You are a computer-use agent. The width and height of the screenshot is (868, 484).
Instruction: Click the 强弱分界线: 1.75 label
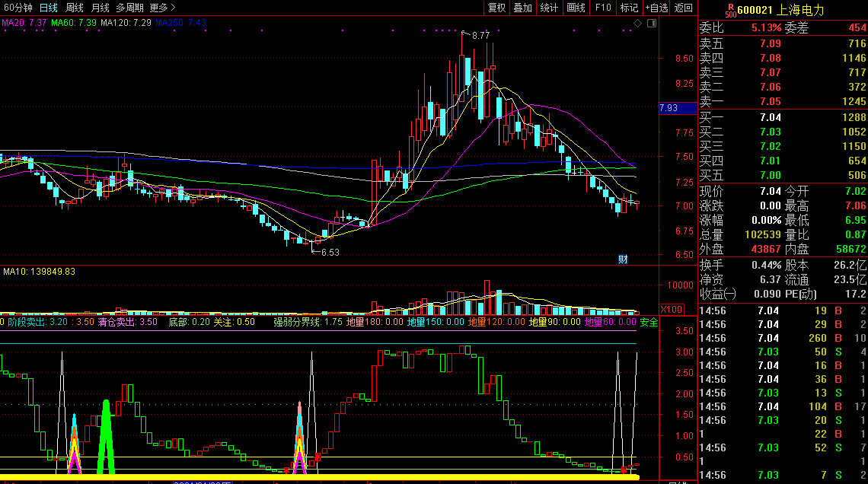(308, 322)
